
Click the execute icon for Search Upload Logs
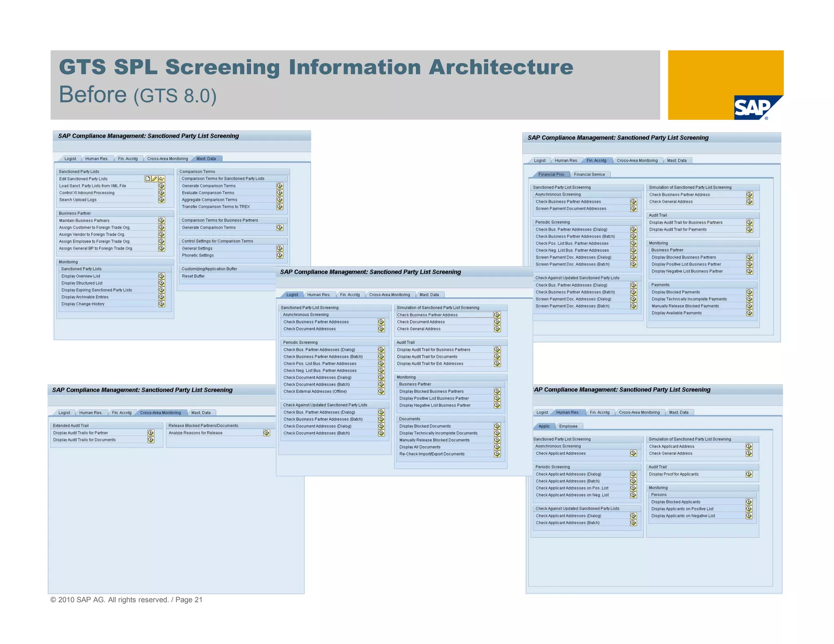[x=162, y=199]
